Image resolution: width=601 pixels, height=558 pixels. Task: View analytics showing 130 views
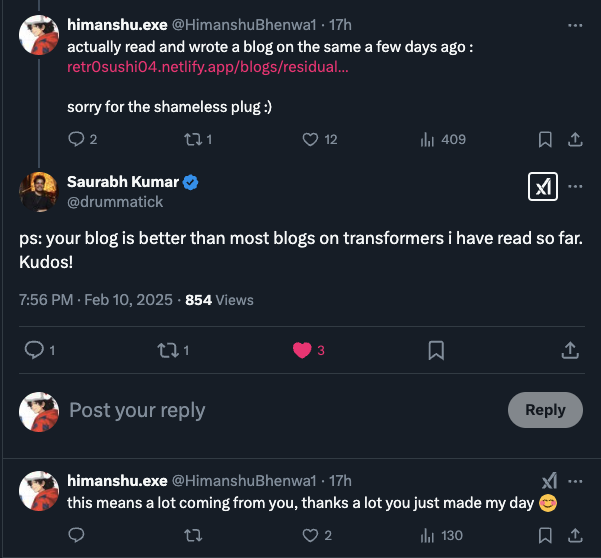442,535
